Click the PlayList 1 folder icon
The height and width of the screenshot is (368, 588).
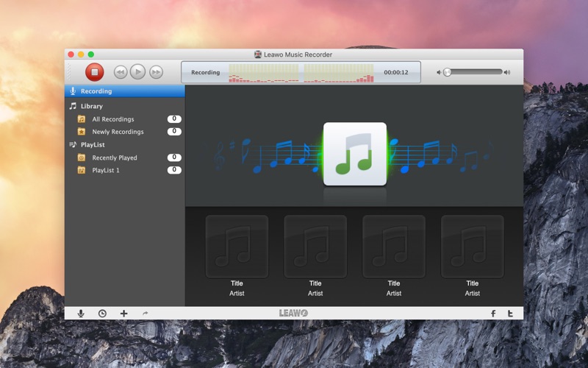82,170
